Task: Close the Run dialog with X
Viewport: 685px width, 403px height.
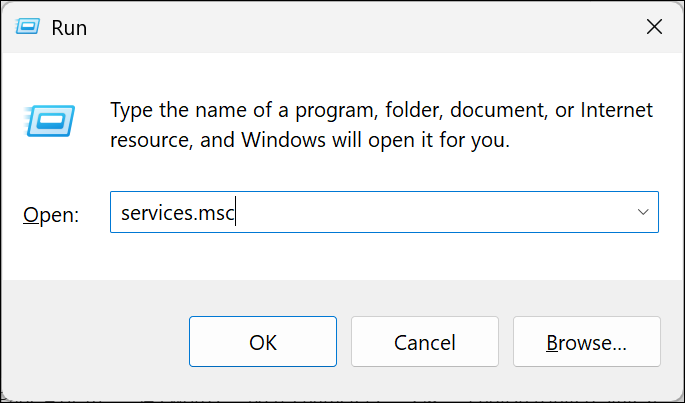Action: point(654,28)
